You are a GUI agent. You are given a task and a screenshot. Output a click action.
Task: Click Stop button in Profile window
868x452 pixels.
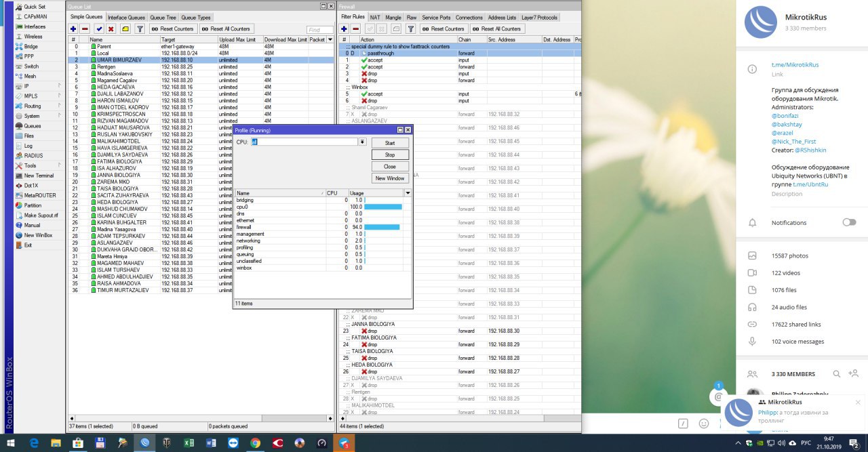[390, 155]
